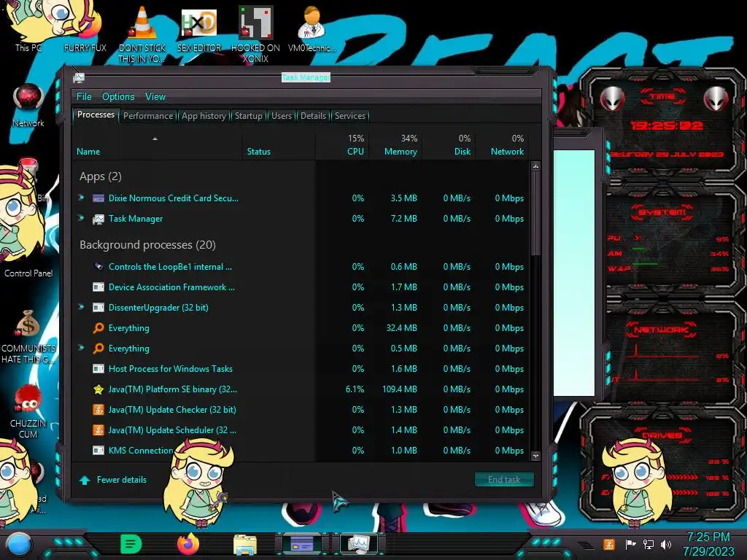Image resolution: width=747 pixels, height=560 pixels.
Task: Click the Java(TM) Update Checker icon
Action: tap(98, 410)
